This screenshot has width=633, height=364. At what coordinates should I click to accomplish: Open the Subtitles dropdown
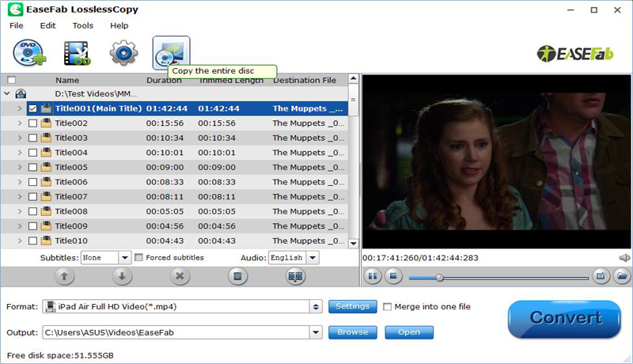click(x=125, y=257)
